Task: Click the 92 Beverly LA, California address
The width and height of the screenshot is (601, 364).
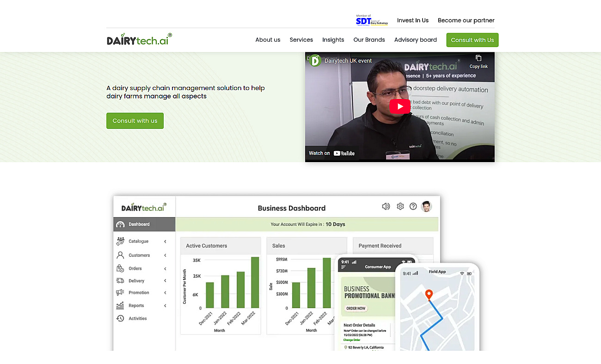Action: [x=365, y=347]
